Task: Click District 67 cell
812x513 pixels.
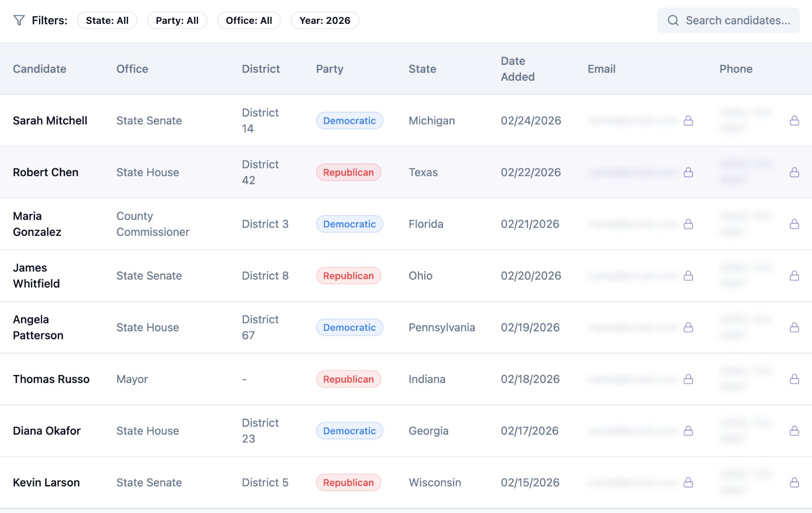Action: pos(260,328)
